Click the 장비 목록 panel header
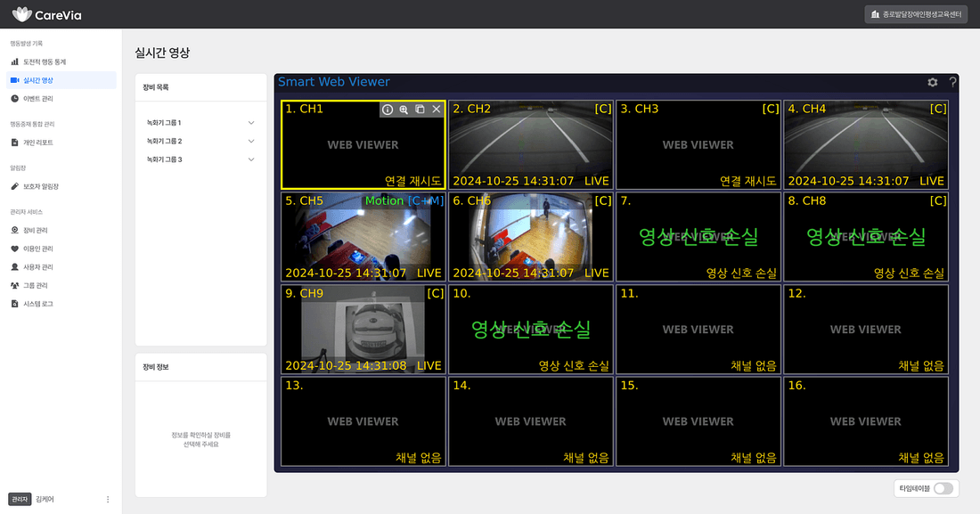 (200, 87)
